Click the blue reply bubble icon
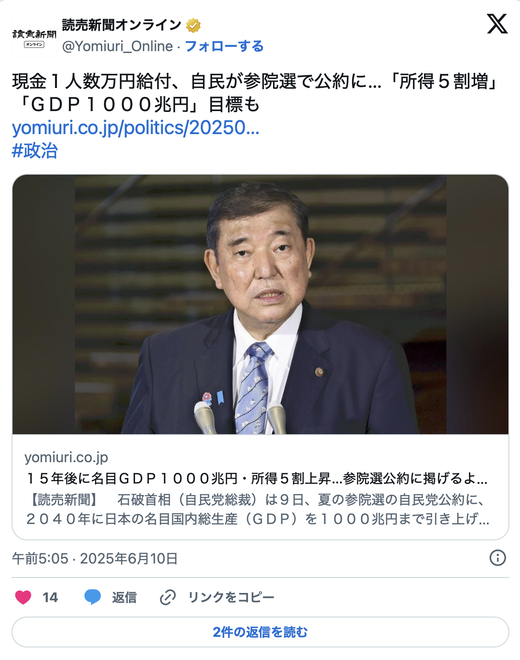Viewport: 520px width, 660px height. tap(93, 597)
